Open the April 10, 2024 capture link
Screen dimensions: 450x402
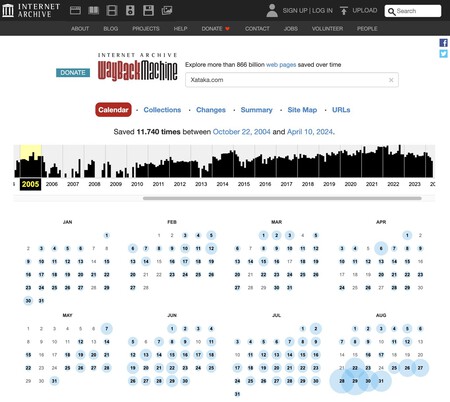tap(310, 132)
